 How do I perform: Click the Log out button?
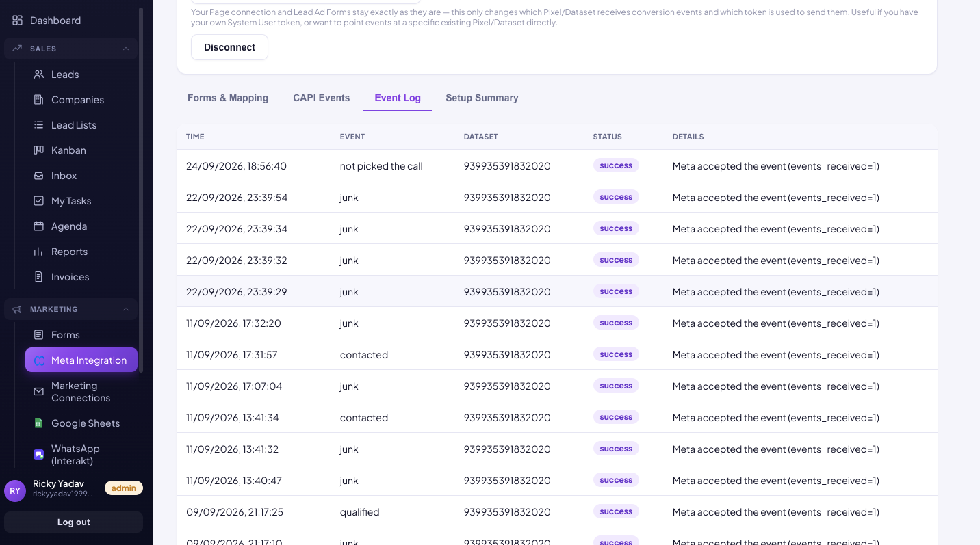(x=74, y=522)
